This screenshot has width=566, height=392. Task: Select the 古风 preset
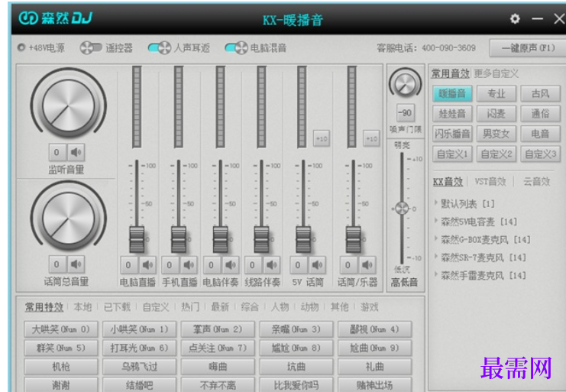(540, 94)
